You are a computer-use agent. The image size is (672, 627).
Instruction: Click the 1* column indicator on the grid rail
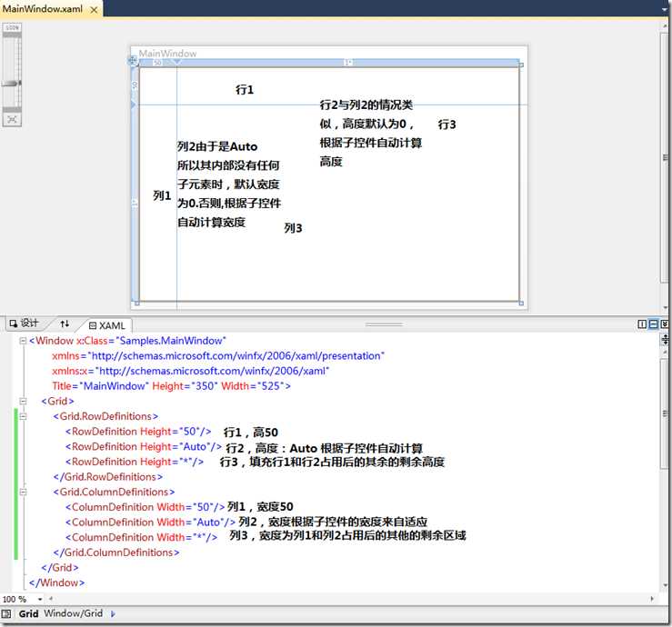(348, 63)
